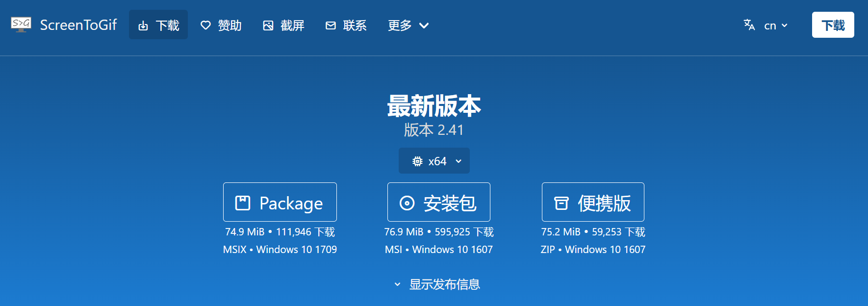Open the x64 architecture dropdown

[434, 161]
